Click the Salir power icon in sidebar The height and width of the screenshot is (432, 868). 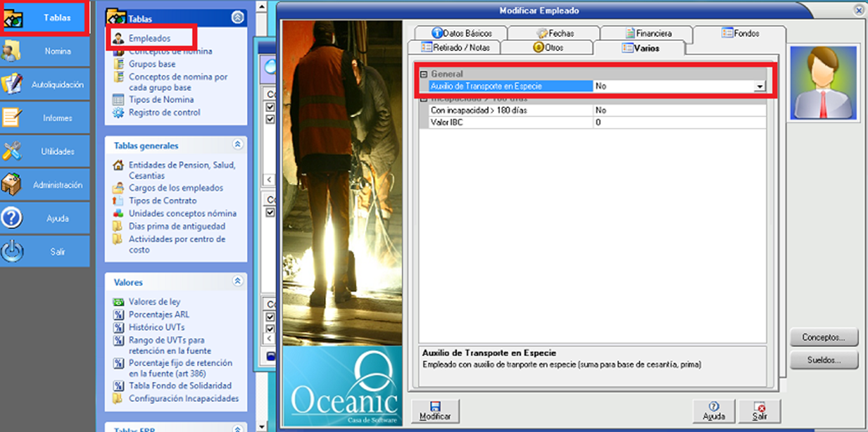(13, 251)
